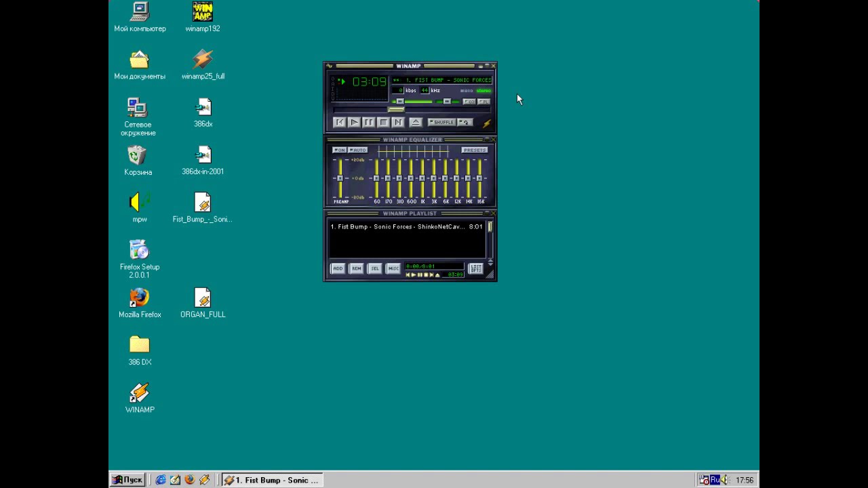Click the 12K equalizer band knob
This screenshot has width=868, height=488.
tap(457, 178)
